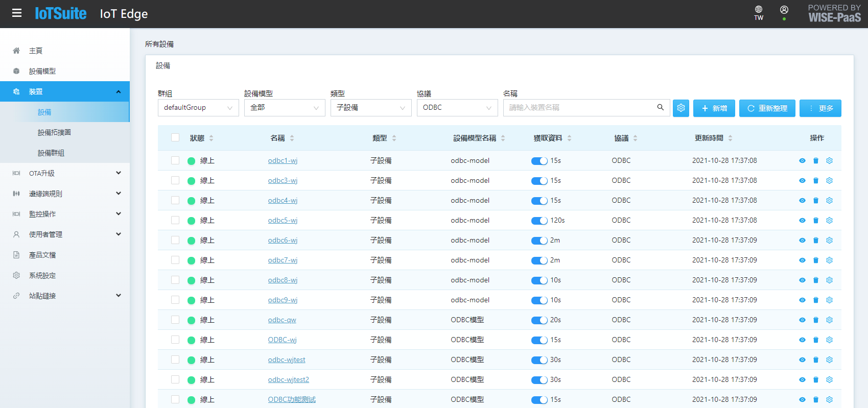Delete odbc7-wj with trash icon
Viewport: 868px width, 408px height.
pos(816,260)
